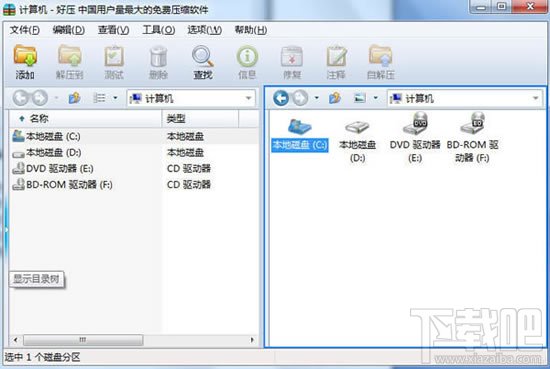Viewport: 550px width, 369px height.
Task: Click the 注释 (Comment) toolbar icon
Action: (336, 62)
